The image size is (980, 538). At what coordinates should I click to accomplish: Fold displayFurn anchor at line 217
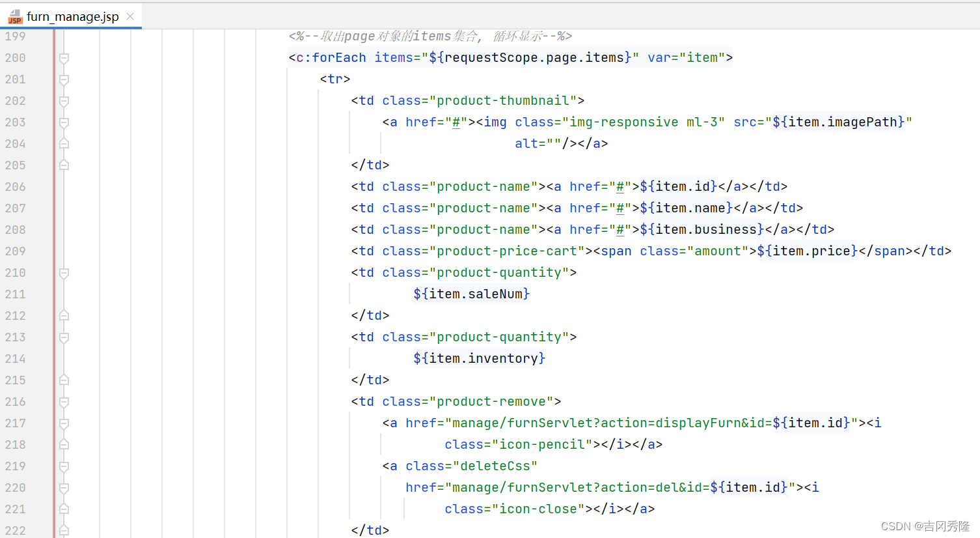64,423
